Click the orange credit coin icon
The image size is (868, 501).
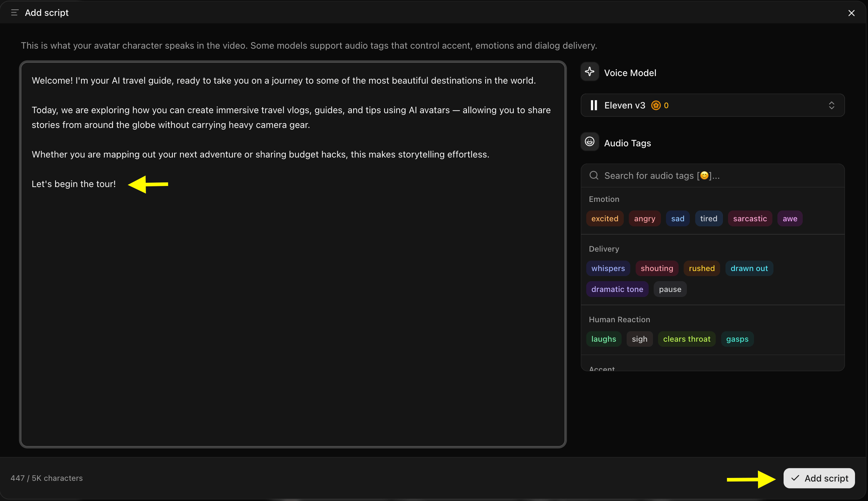point(656,105)
